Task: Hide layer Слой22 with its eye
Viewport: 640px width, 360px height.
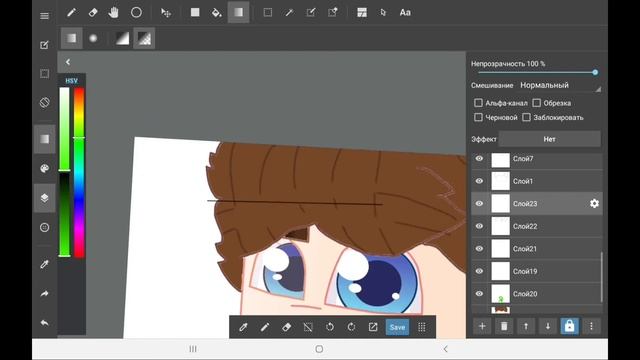Action: 479,226
